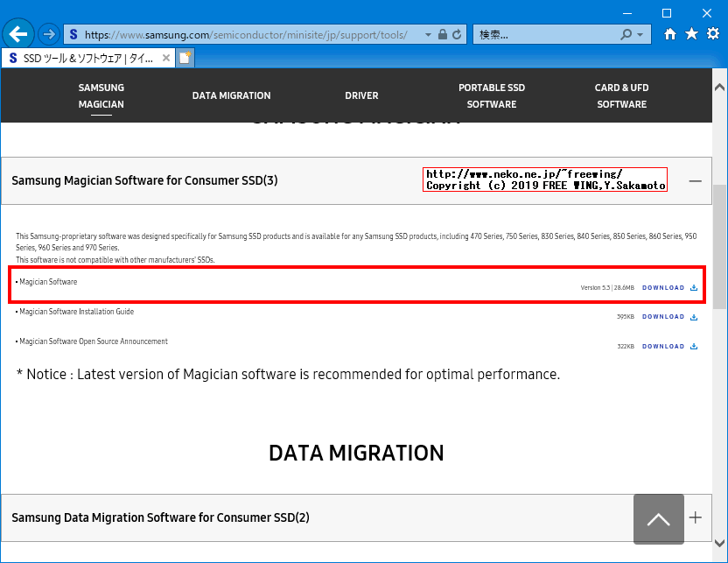Image resolution: width=728 pixels, height=563 pixels.
Task: Select the PORTABLE SSD SOFTWARE nav item
Action: (x=492, y=95)
